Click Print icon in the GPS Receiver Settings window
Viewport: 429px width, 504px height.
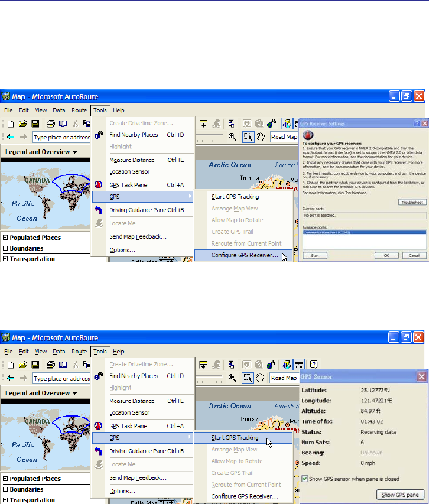(50, 123)
